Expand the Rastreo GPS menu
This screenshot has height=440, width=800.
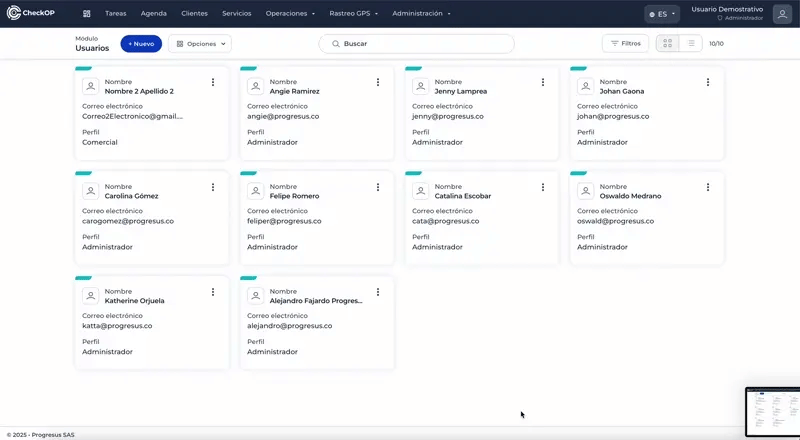(x=354, y=14)
